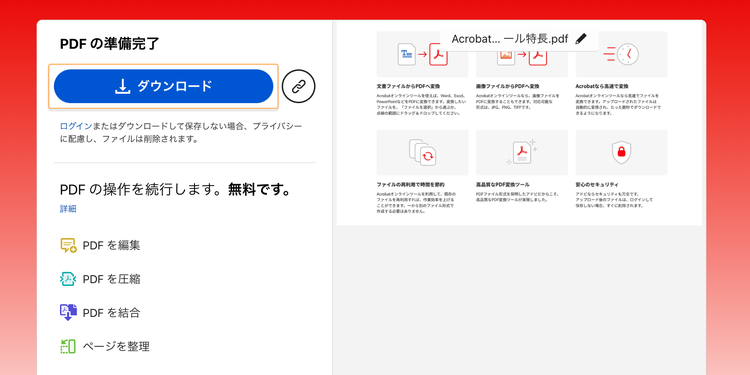This screenshot has height=375, width=750.
Task: Click 安心のセキュリティ heading in preview
Action: click(x=597, y=185)
